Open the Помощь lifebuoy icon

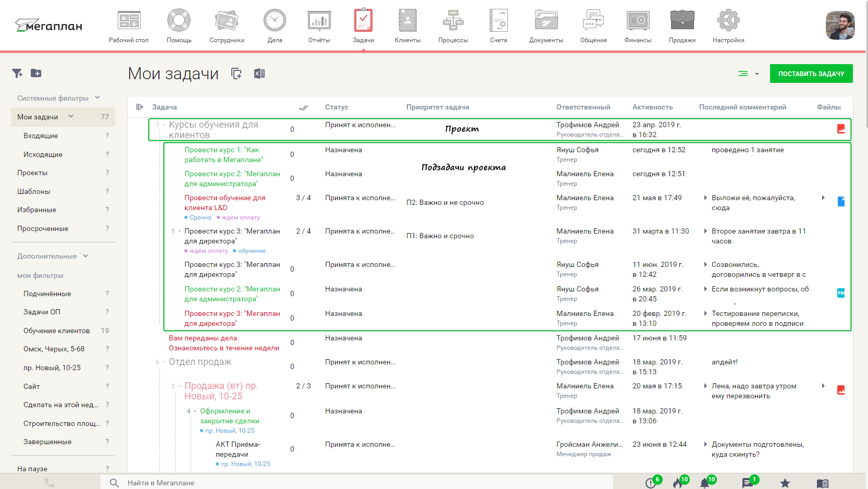pyautogui.click(x=179, y=21)
